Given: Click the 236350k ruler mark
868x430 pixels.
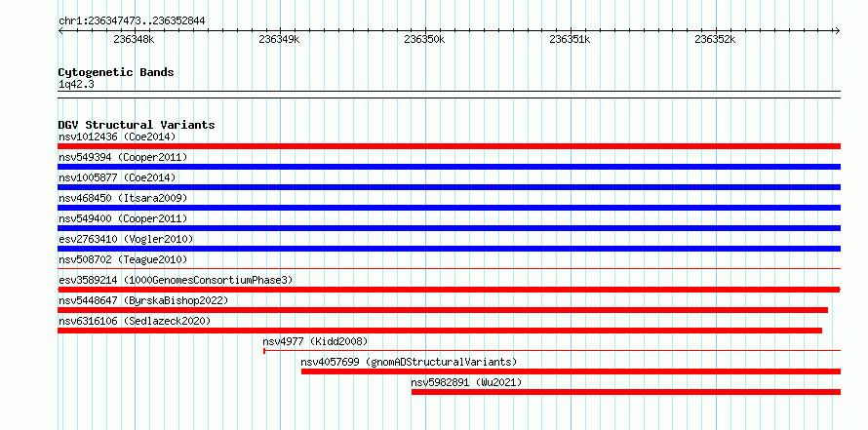Looking at the screenshot, I should [424, 39].
